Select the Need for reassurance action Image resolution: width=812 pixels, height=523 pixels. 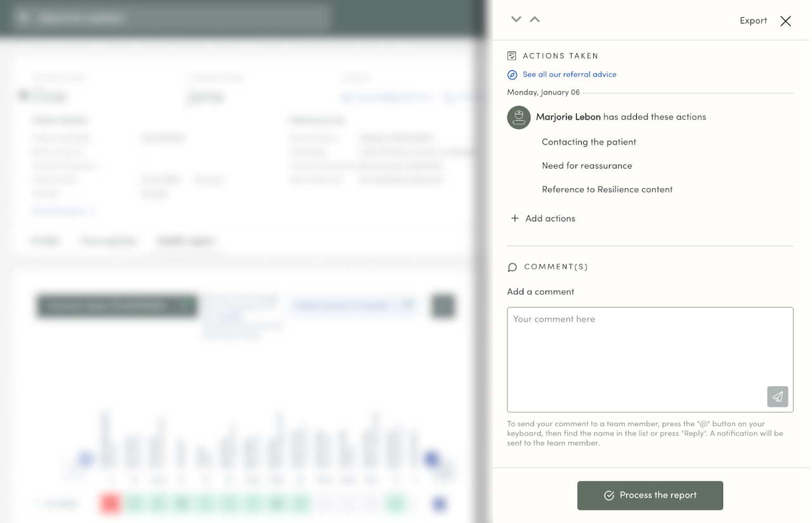[587, 165]
